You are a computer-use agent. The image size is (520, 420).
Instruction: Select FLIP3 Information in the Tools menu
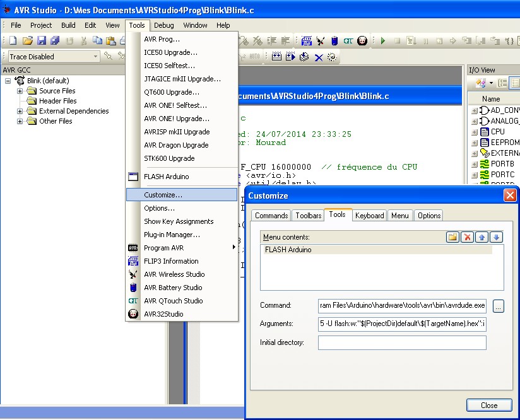(182, 261)
